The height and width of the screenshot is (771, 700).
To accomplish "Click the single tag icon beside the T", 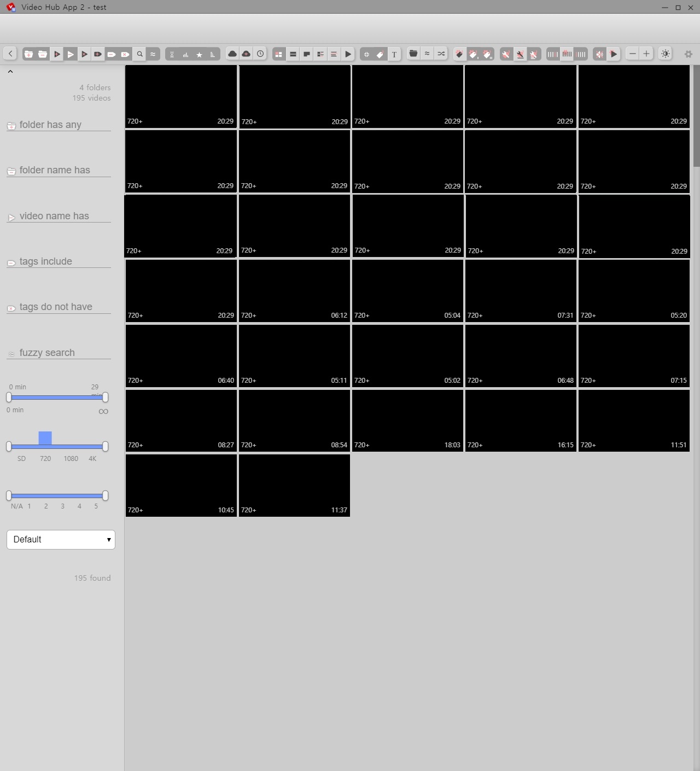I will tap(380, 54).
